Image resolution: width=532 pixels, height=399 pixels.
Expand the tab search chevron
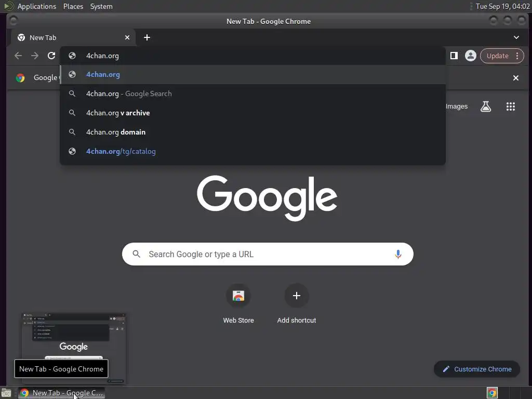tap(516, 37)
